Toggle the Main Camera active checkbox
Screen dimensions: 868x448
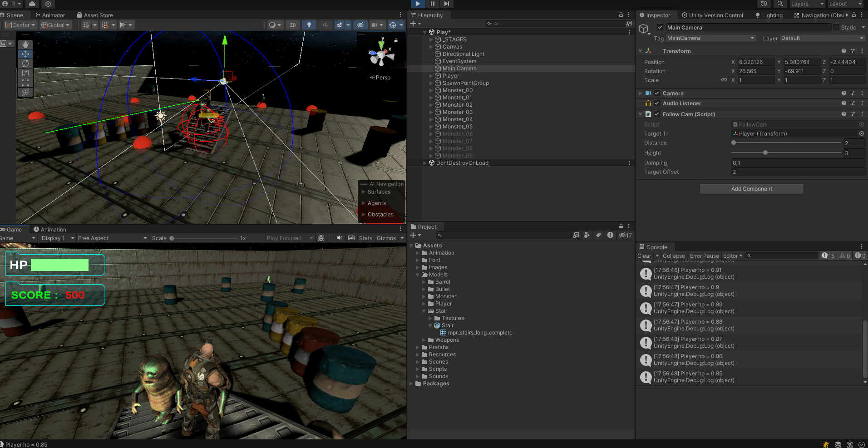point(660,27)
